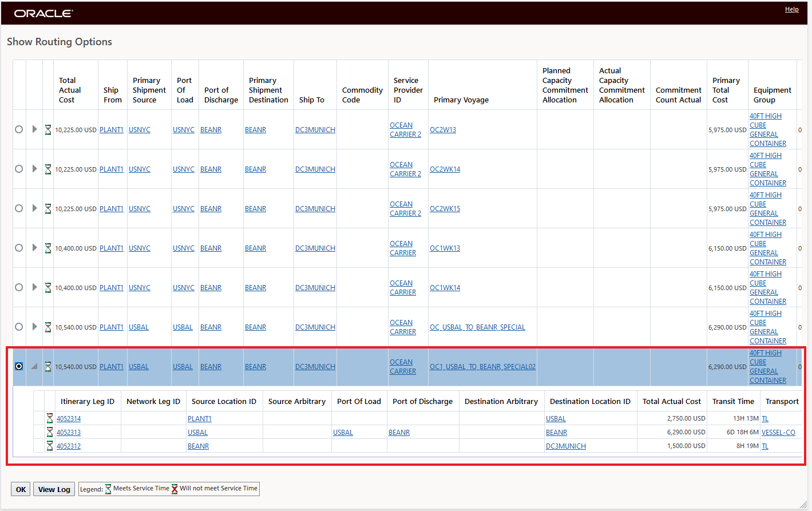Open itinerary leg 4052312

tap(69, 446)
